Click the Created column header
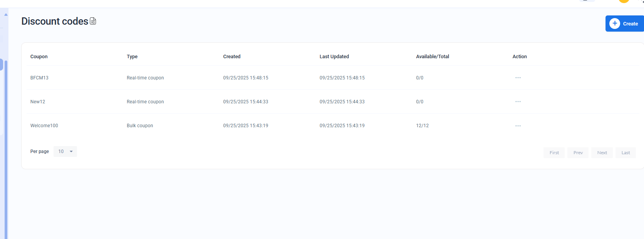The image size is (644, 239). click(x=232, y=57)
